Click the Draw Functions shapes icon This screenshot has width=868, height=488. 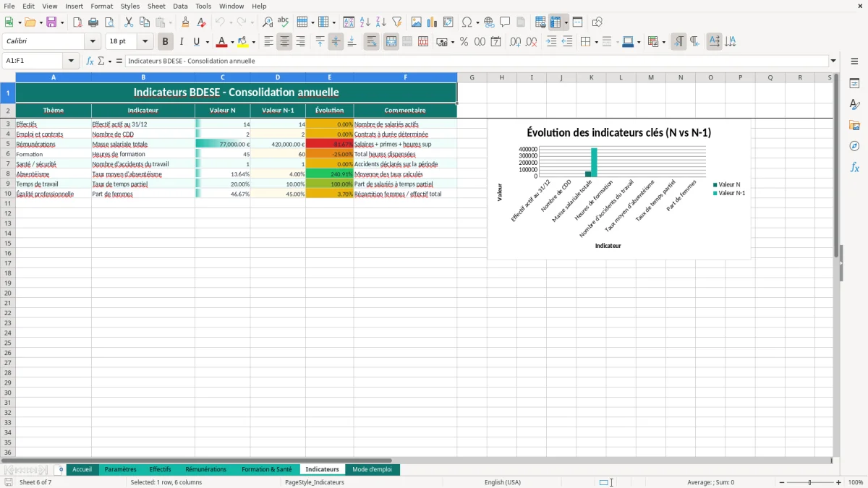[597, 22]
